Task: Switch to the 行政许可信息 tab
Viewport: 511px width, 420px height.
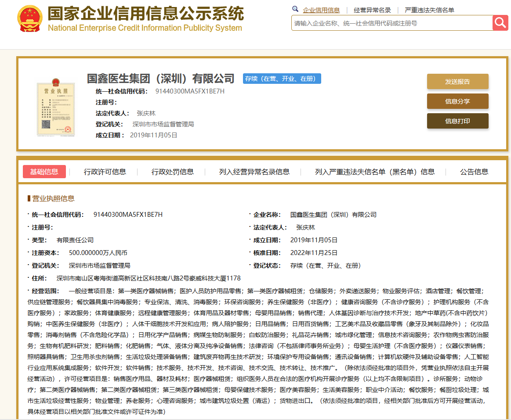Action: (105, 172)
